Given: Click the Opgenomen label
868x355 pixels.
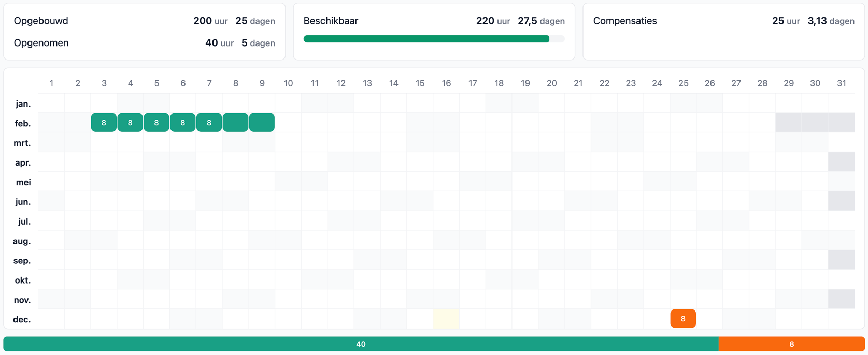Looking at the screenshot, I should [41, 43].
